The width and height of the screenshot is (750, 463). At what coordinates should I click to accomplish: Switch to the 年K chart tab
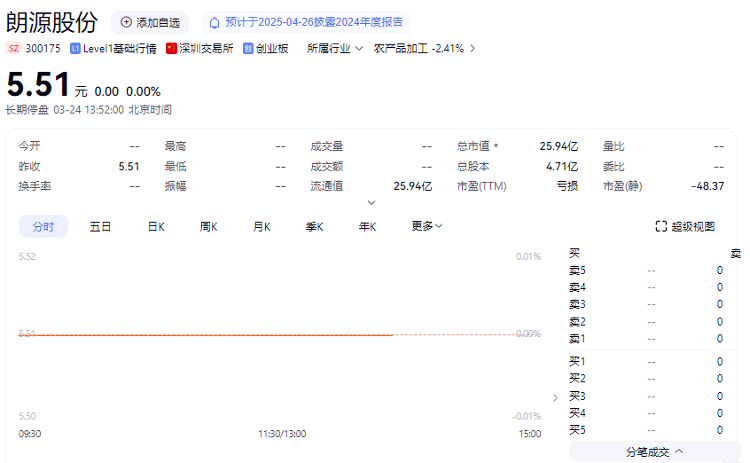367,226
